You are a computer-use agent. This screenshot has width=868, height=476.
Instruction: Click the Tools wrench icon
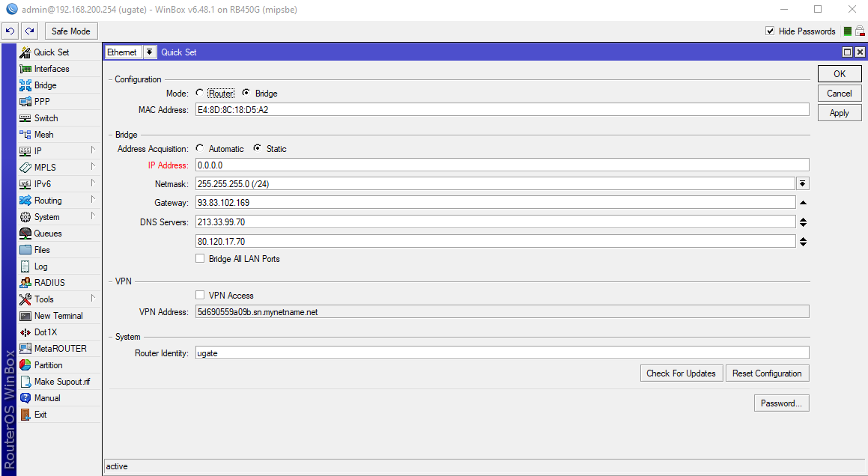click(25, 299)
